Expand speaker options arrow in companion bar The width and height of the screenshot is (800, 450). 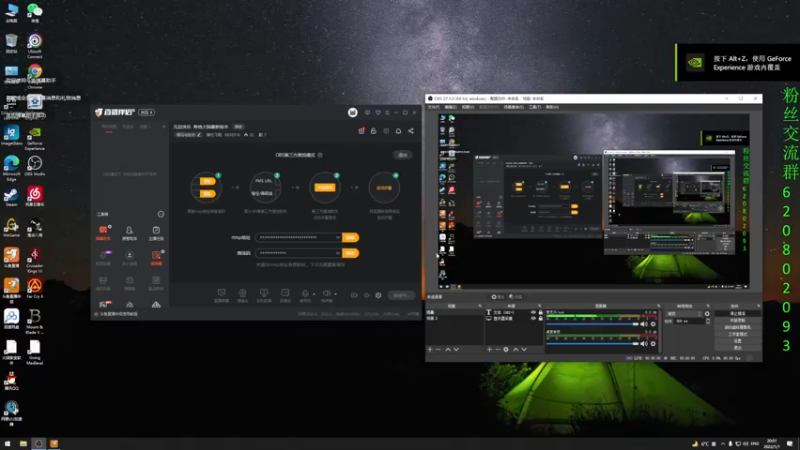336,294
